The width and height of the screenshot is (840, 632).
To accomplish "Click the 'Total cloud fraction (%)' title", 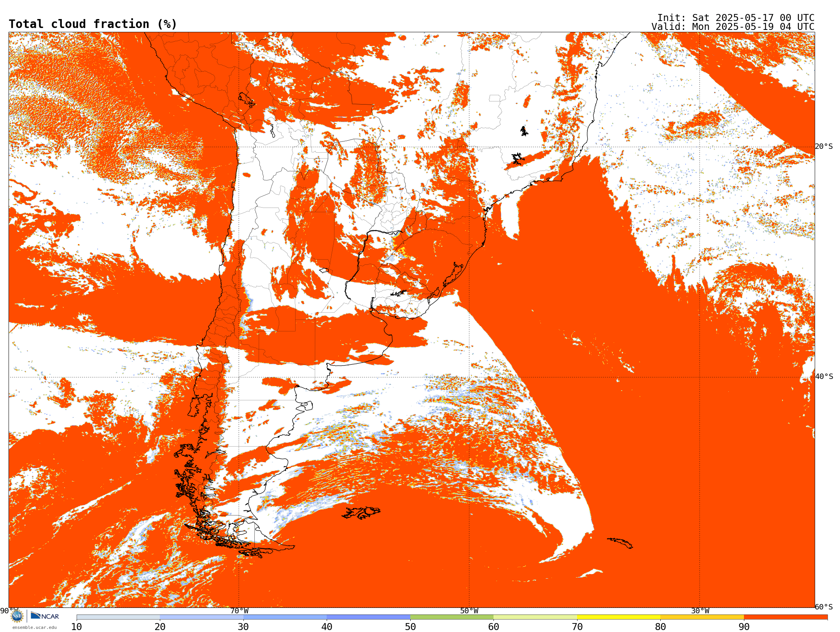I will [x=93, y=24].
